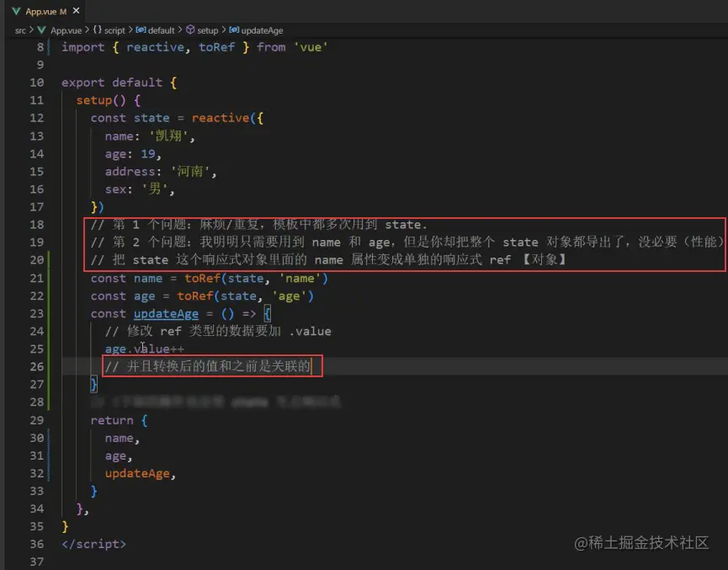Viewport: 728px width, 570px height.
Task: Open the src breadcrumb folder
Action: (20, 30)
